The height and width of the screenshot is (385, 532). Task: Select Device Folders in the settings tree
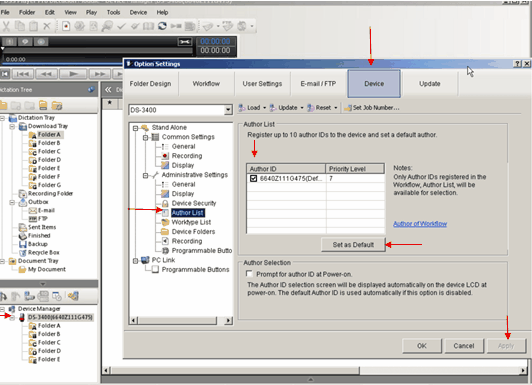[x=193, y=232]
